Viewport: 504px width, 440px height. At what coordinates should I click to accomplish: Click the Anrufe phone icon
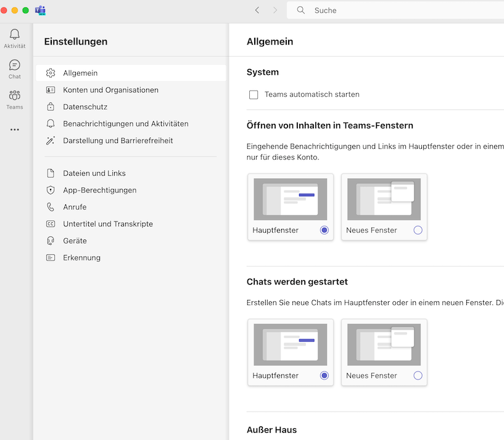[x=51, y=207]
